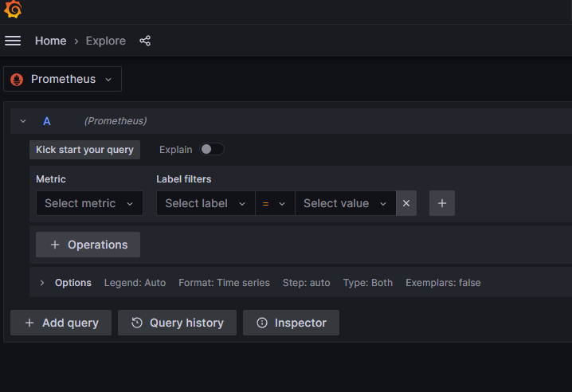Click the share icon next to Explore

(x=145, y=41)
